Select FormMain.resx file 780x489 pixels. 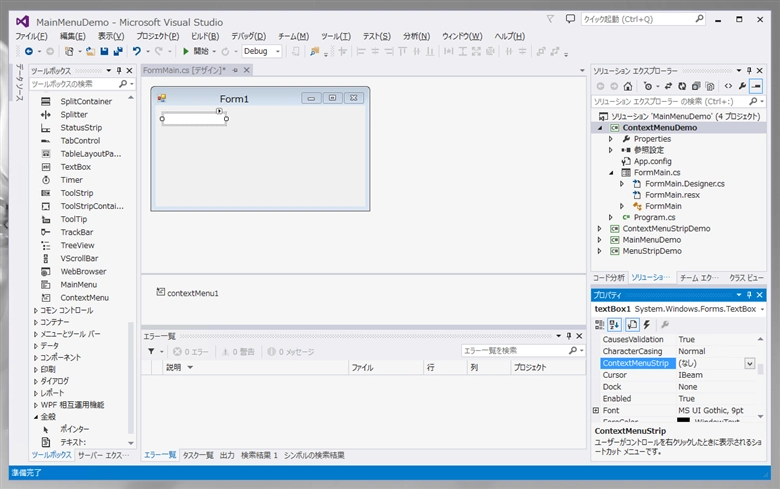click(x=672, y=195)
